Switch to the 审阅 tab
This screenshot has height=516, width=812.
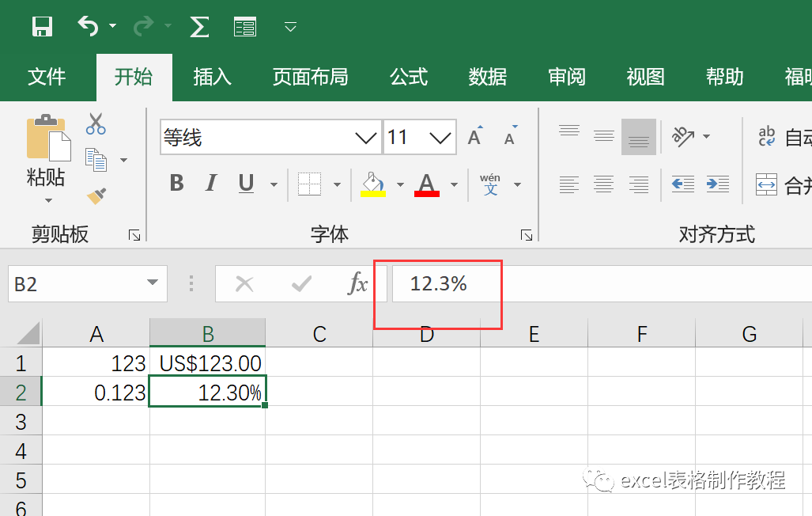[567, 77]
